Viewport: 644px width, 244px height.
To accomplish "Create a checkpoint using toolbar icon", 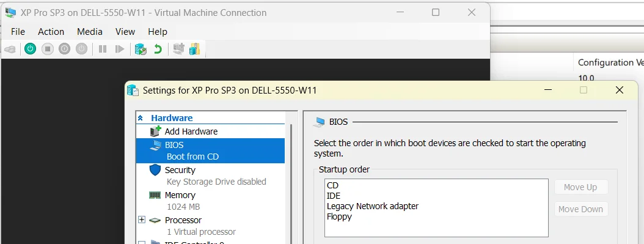I will [x=141, y=50].
